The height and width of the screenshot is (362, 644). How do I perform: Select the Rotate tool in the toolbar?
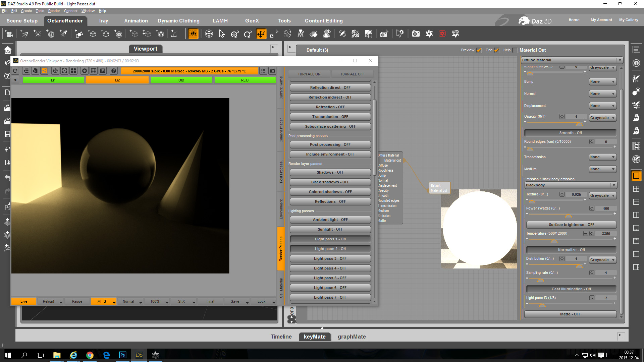tap(248, 34)
